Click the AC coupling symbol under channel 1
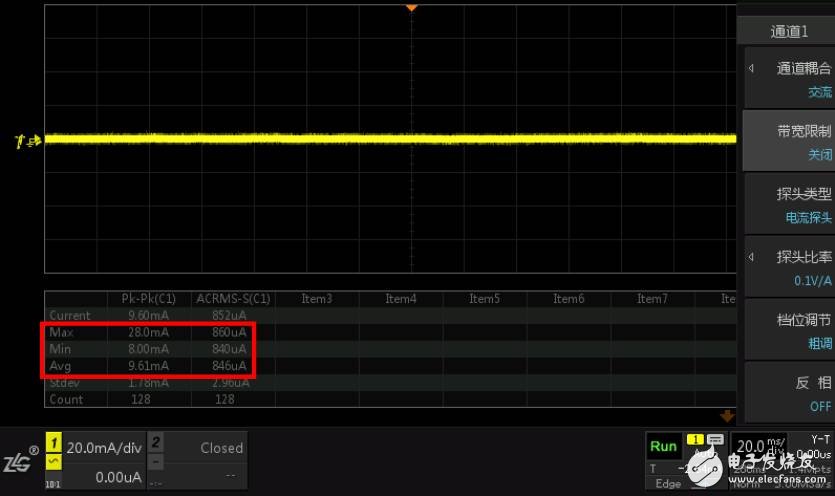Screen dimensions: 835x496 [x=55, y=462]
